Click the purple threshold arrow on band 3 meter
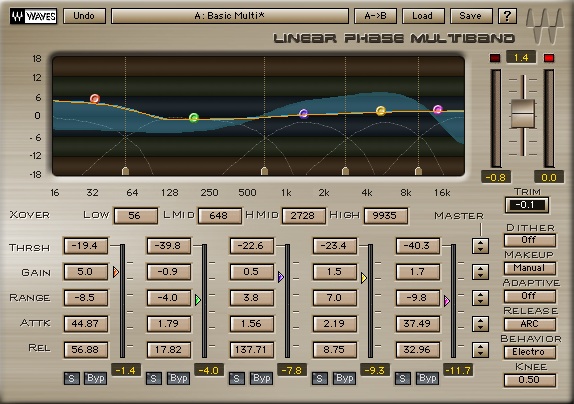 point(281,277)
